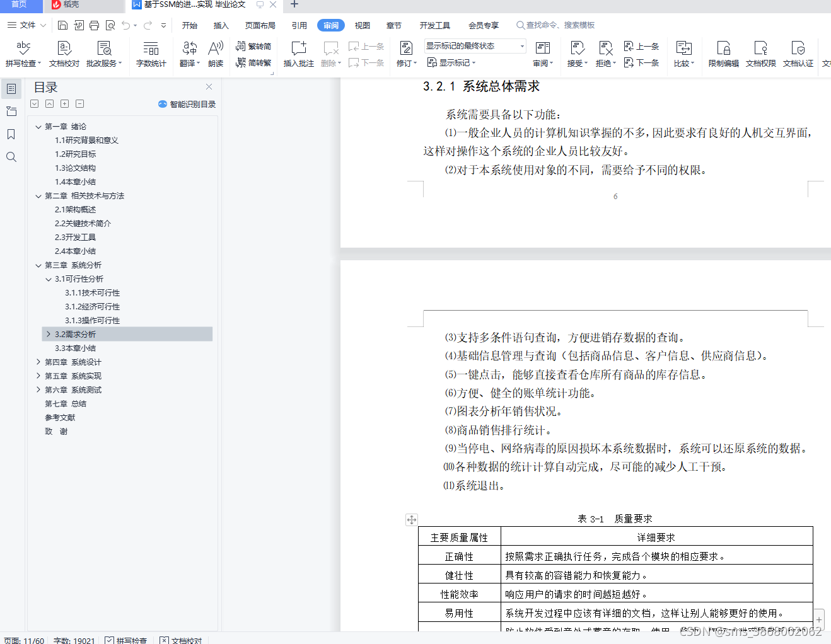The width and height of the screenshot is (831, 644).
Task: Click 字数:19021 in the status bar
Action: click(x=74, y=640)
